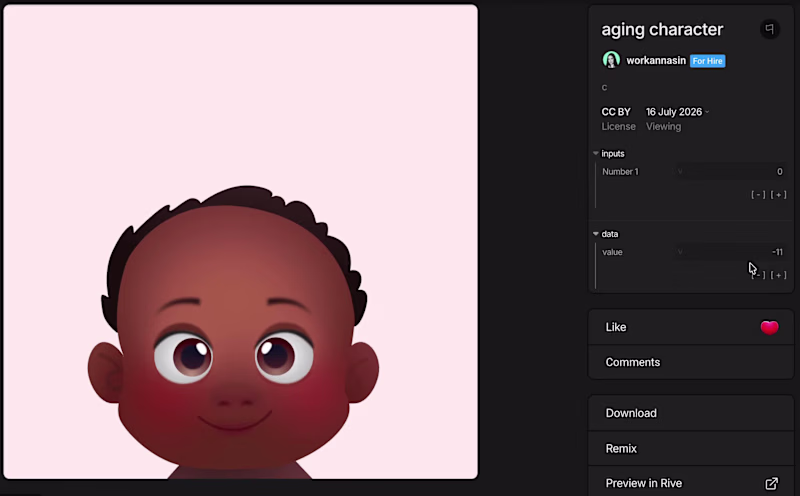This screenshot has width=800, height=496.
Task: Click the flag report icon beside the title
Action: (769, 29)
